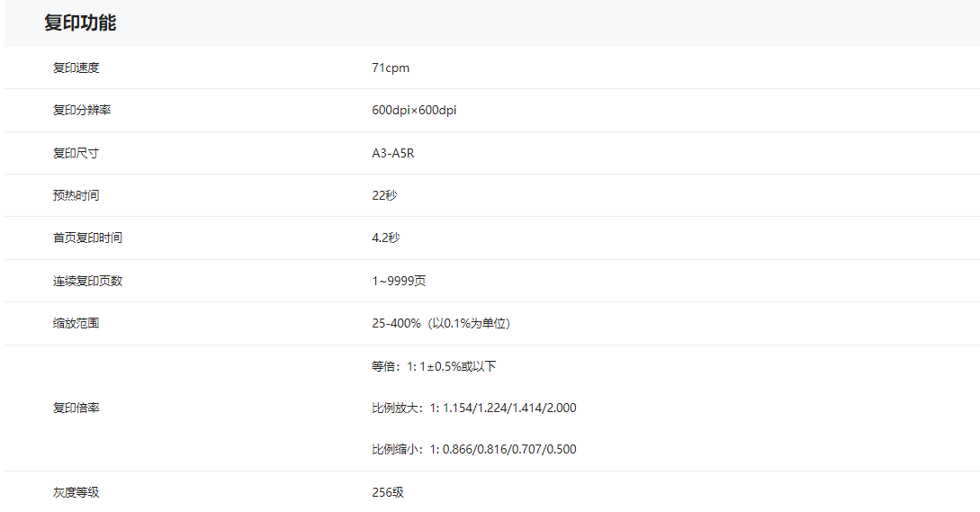Screen dimensions: 980x512
Task: Click the 复印分辨率 label
Action: click(x=82, y=110)
